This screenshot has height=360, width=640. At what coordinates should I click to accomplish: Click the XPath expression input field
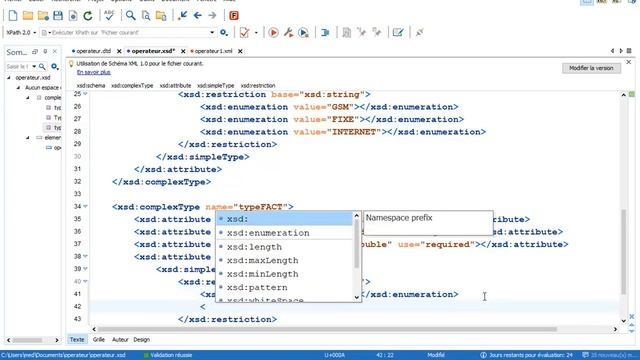pos(129,33)
